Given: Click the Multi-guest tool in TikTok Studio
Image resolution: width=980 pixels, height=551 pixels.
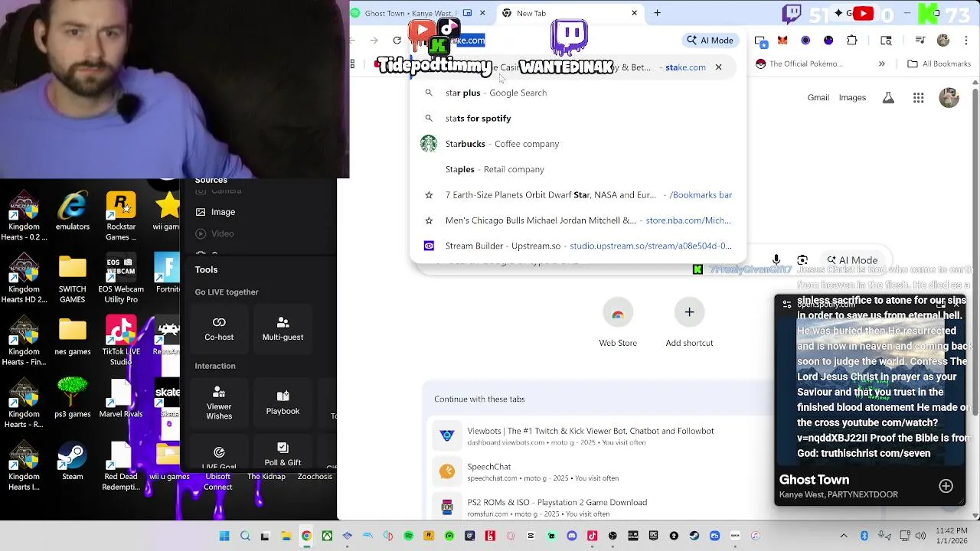Looking at the screenshot, I should coord(283,328).
